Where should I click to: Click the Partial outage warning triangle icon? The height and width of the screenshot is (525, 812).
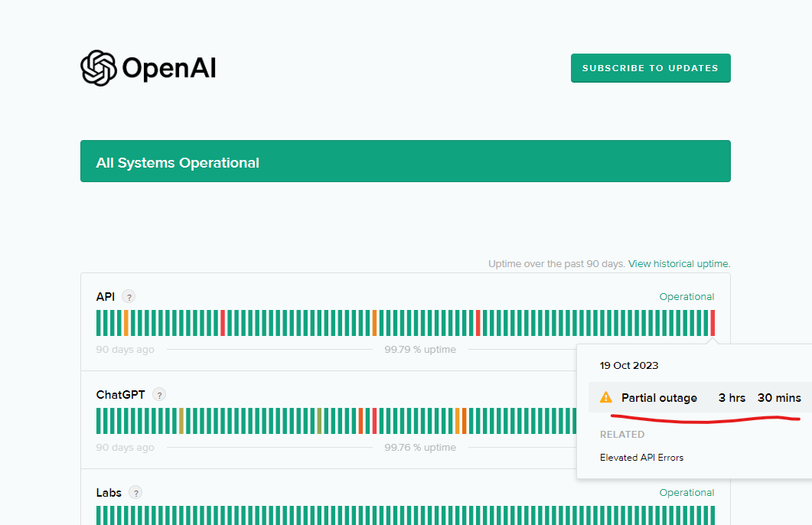click(x=605, y=397)
